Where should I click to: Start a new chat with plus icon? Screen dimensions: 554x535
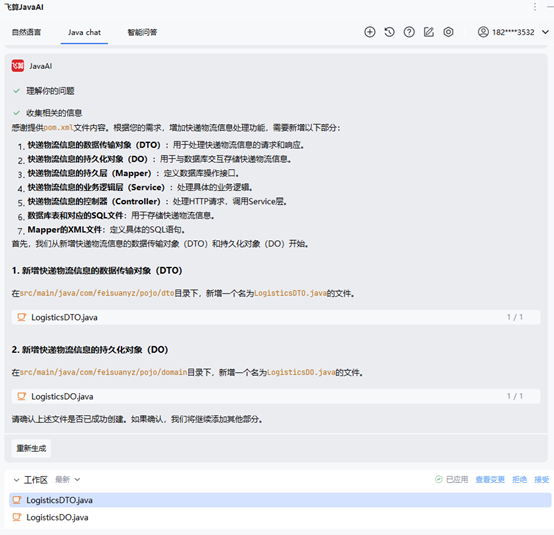click(370, 32)
